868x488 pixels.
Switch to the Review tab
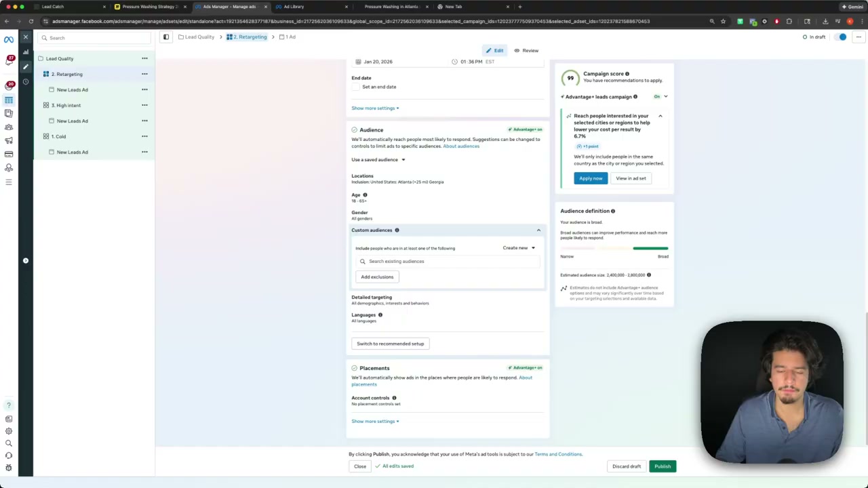pyautogui.click(x=526, y=50)
